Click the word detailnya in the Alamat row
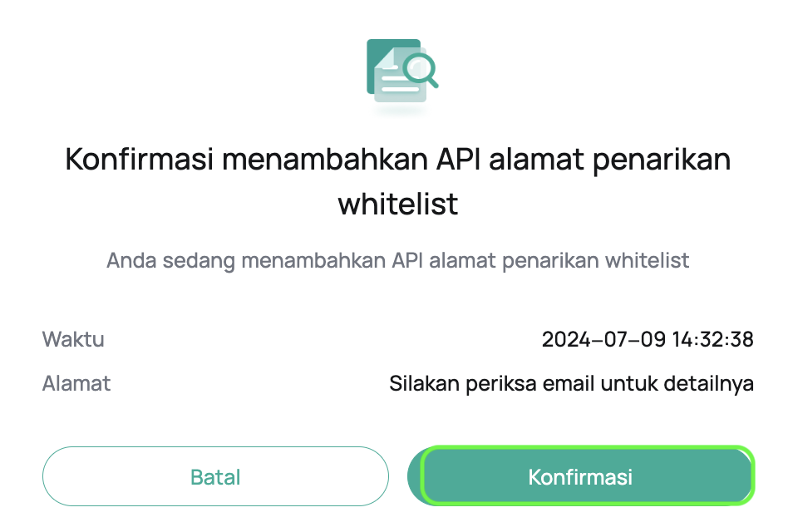The width and height of the screenshot is (788, 532). (x=713, y=384)
